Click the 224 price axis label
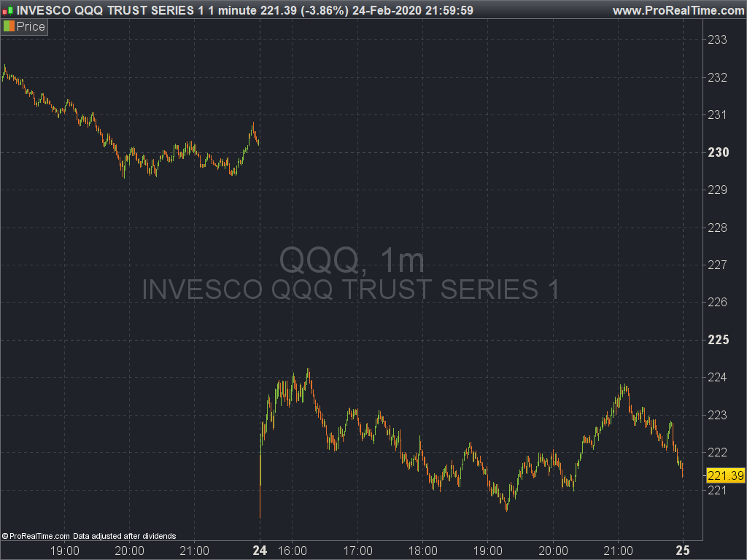 [717, 377]
